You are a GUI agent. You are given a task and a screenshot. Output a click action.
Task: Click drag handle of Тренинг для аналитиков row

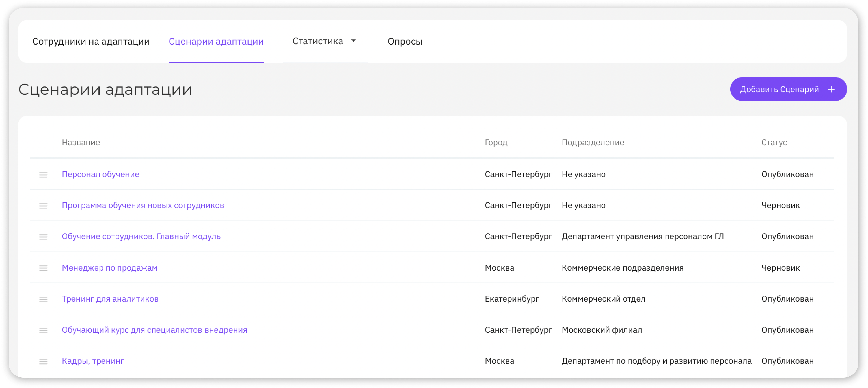pyautogui.click(x=44, y=299)
